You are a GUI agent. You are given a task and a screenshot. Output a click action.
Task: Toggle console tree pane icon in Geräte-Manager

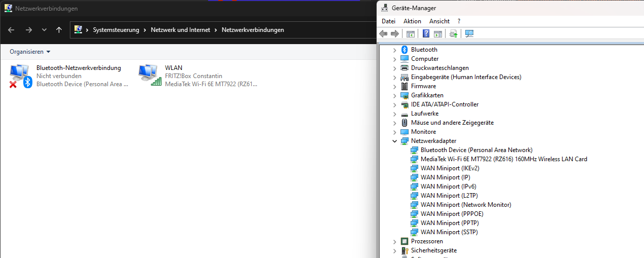[x=411, y=33]
